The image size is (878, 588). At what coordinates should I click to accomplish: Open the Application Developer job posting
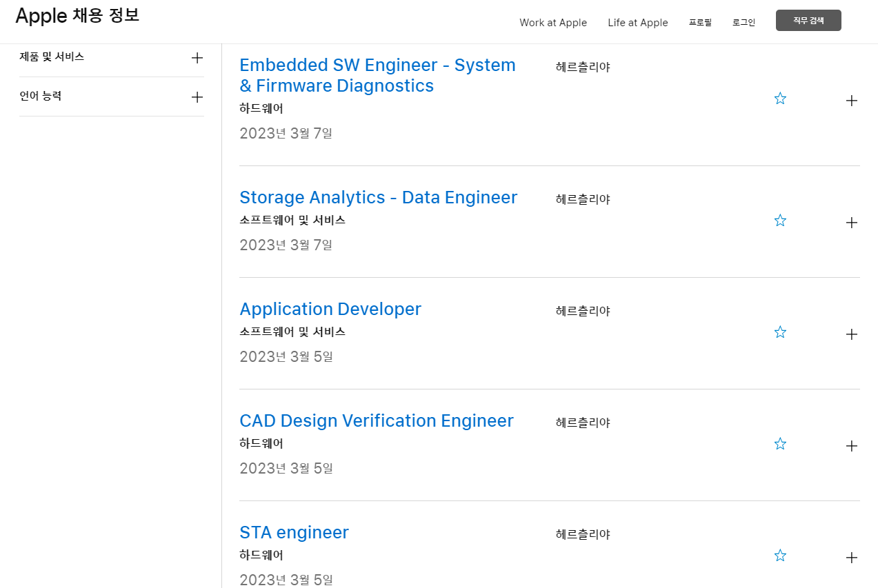330,309
